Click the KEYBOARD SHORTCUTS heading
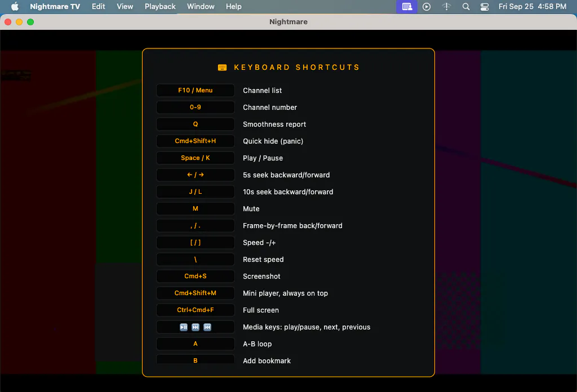577x392 pixels. tap(297, 67)
